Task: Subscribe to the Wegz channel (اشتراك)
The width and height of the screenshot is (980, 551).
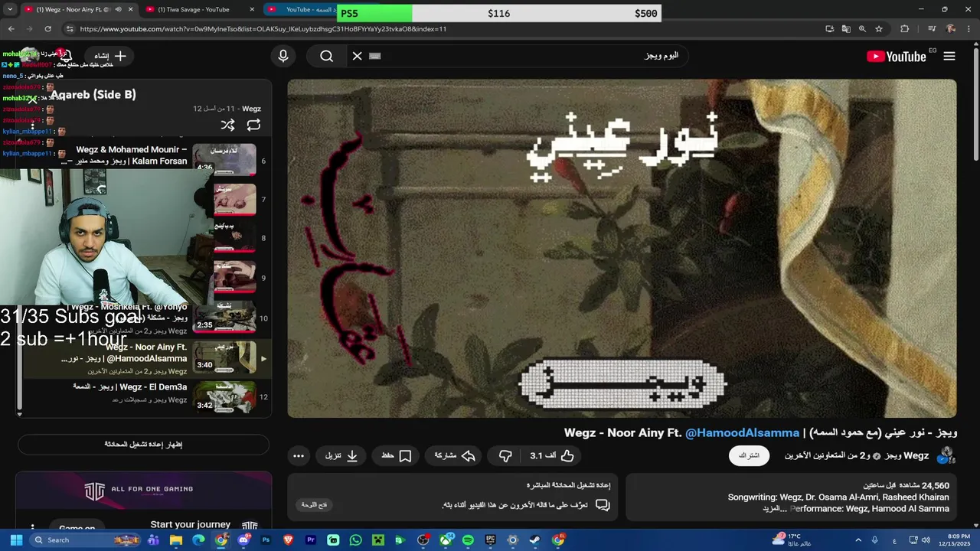Action: click(748, 455)
